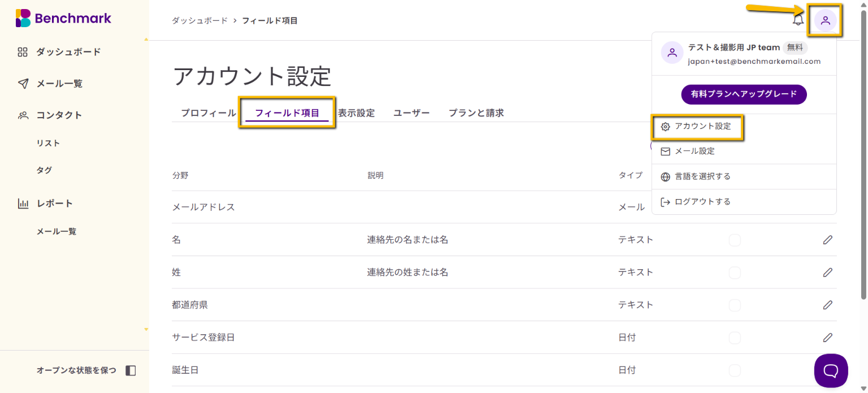Screen dimensions: 868x393
Task: Select the メールアドレス field row
Action: pyautogui.click(x=504, y=207)
